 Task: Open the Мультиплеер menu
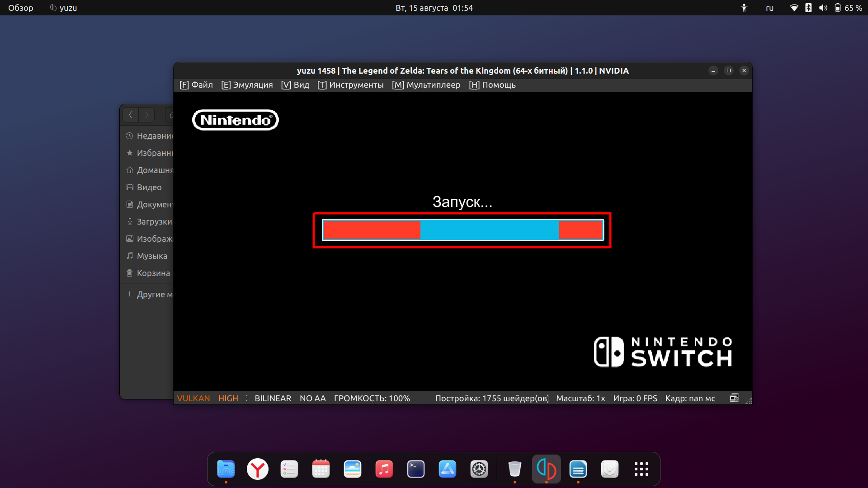(426, 85)
